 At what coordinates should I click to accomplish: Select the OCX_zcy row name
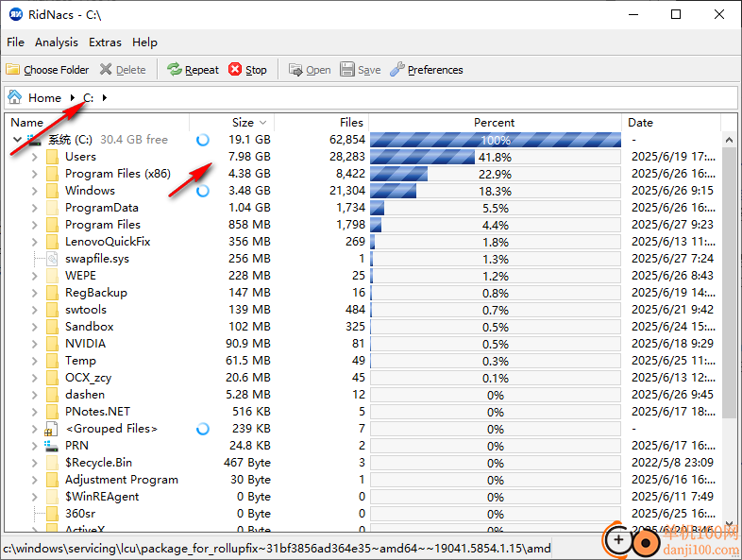tap(89, 378)
